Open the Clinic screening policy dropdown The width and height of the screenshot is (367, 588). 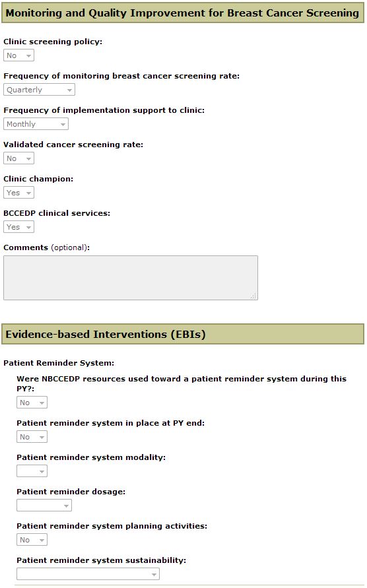[x=18, y=55]
